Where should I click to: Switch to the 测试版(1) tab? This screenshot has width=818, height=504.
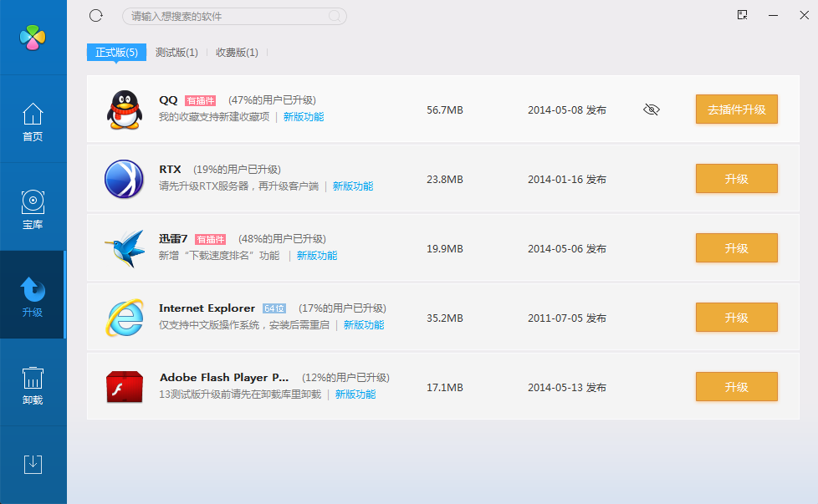point(176,53)
